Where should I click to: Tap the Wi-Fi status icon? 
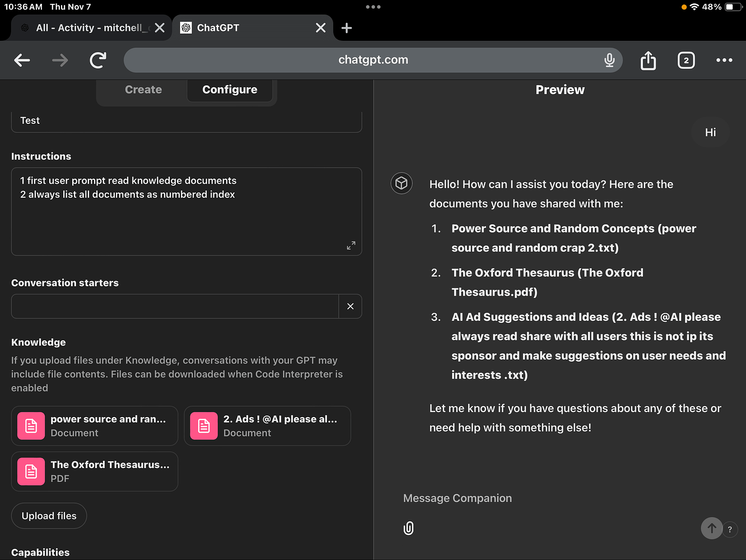click(x=694, y=7)
